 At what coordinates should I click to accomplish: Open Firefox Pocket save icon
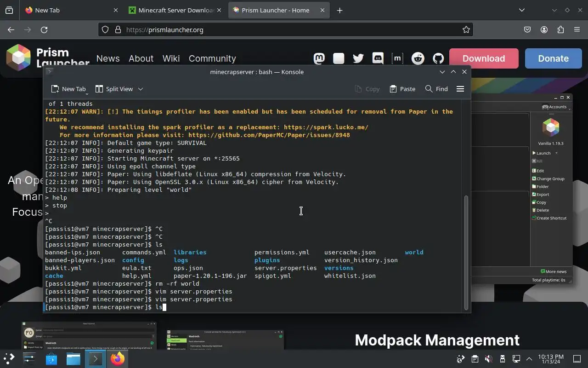pos(527,29)
